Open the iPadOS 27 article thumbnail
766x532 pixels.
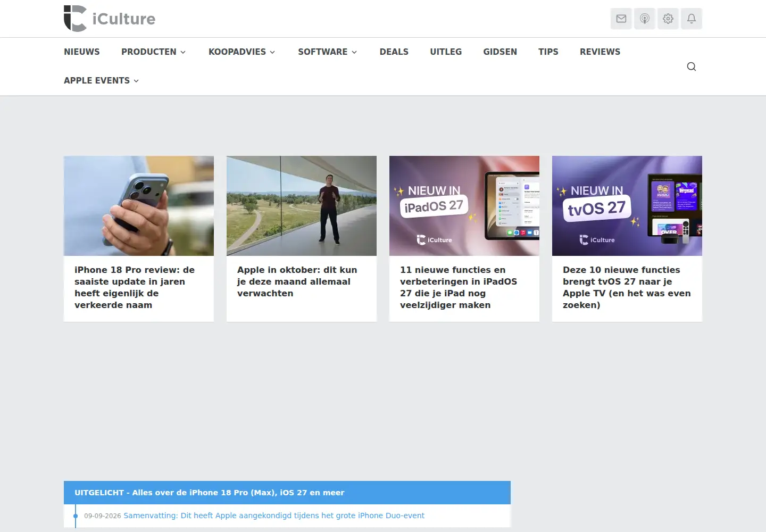tap(464, 206)
